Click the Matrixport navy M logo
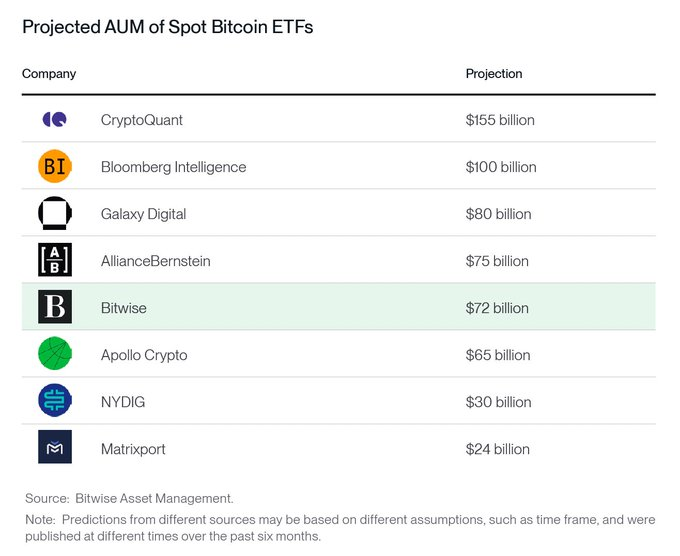The width and height of the screenshot is (680, 556). pos(55,447)
